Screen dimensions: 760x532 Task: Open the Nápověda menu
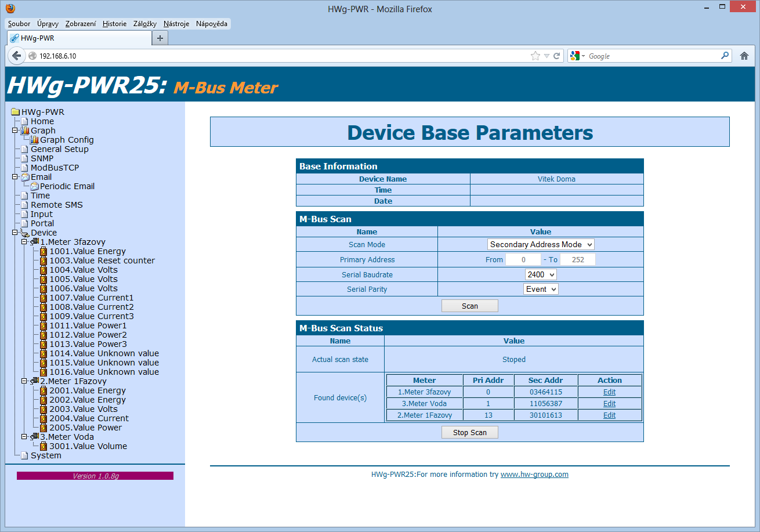click(x=212, y=24)
